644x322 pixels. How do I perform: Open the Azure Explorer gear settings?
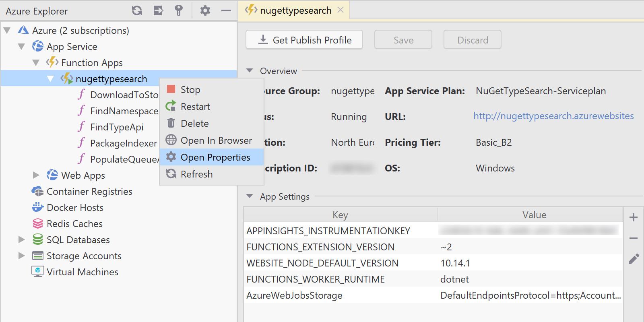tap(205, 10)
